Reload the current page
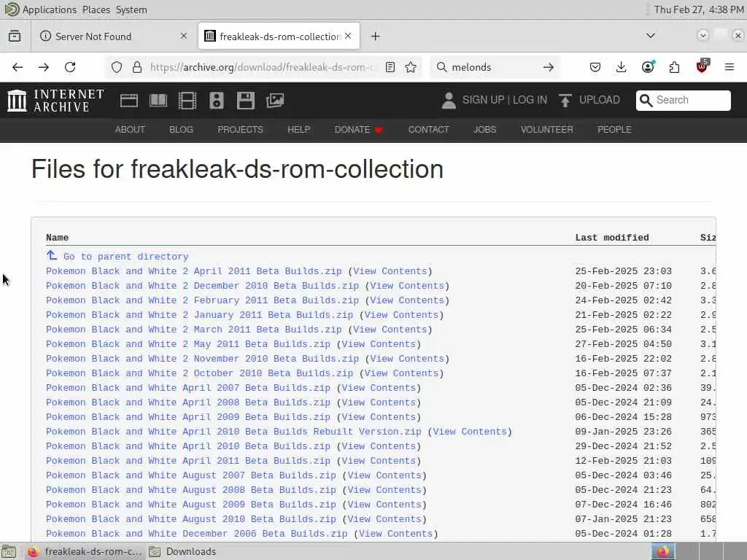Screen dimensions: 747x560 [x=70, y=67]
